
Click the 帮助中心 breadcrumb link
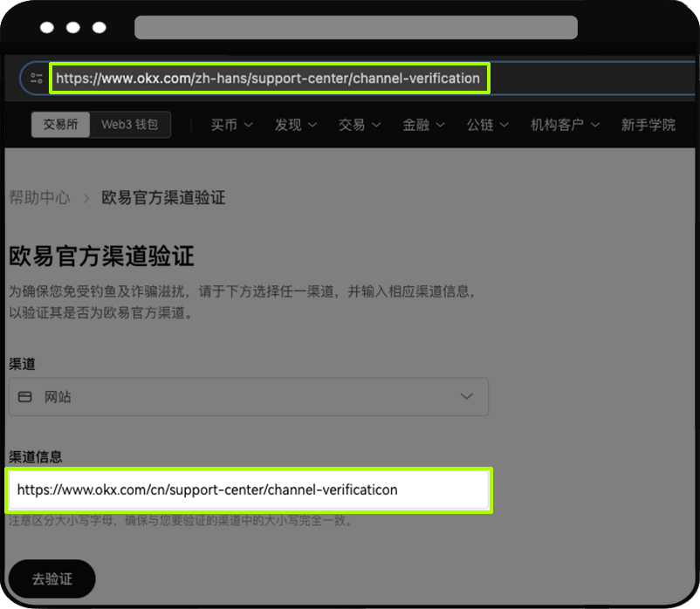(39, 198)
